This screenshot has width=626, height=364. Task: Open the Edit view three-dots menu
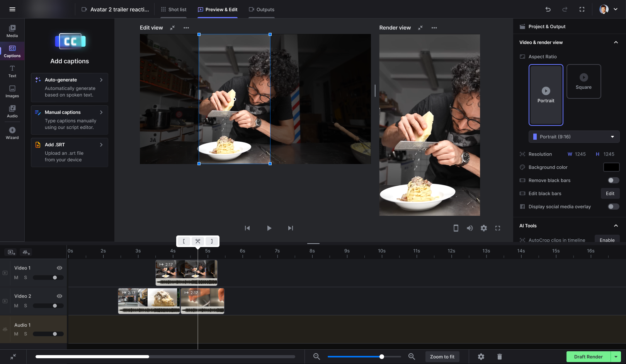click(186, 28)
